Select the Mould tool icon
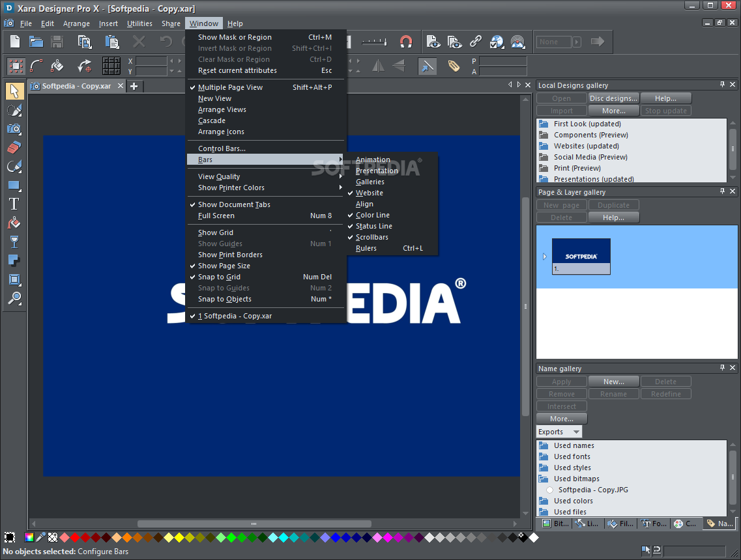This screenshot has width=741, height=560. pos(14,279)
